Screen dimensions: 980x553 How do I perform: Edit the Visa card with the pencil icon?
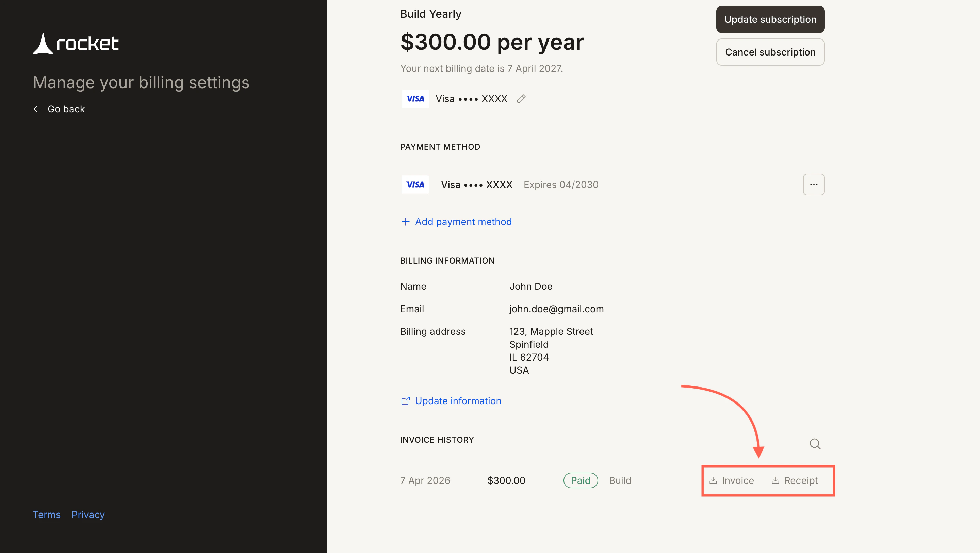point(521,98)
